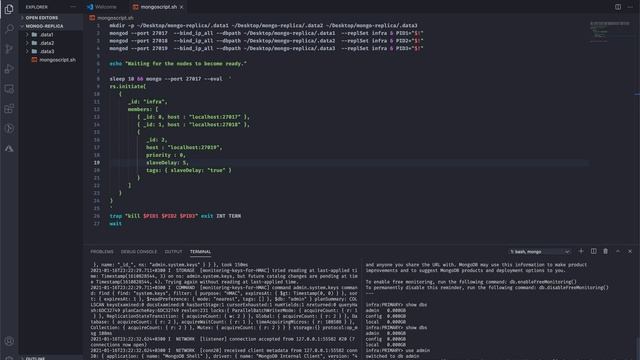This screenshot has height=360, width=640.
Task: Expand the .data2 folder
Action: tap(27, 43)
